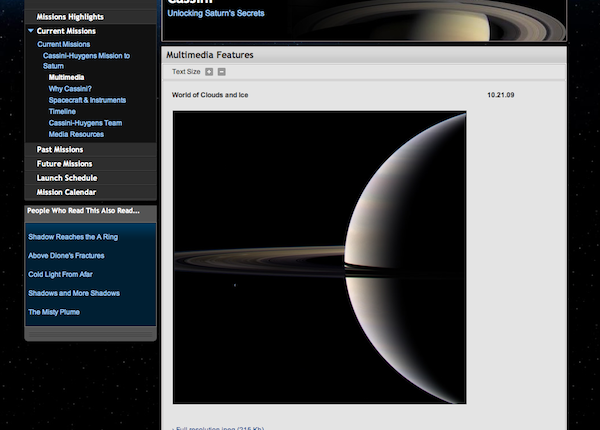The width and height of the screenshot is (600, 430).
Task: Collapse the Current Missions section arrow
Action: [x=31, y=31]
